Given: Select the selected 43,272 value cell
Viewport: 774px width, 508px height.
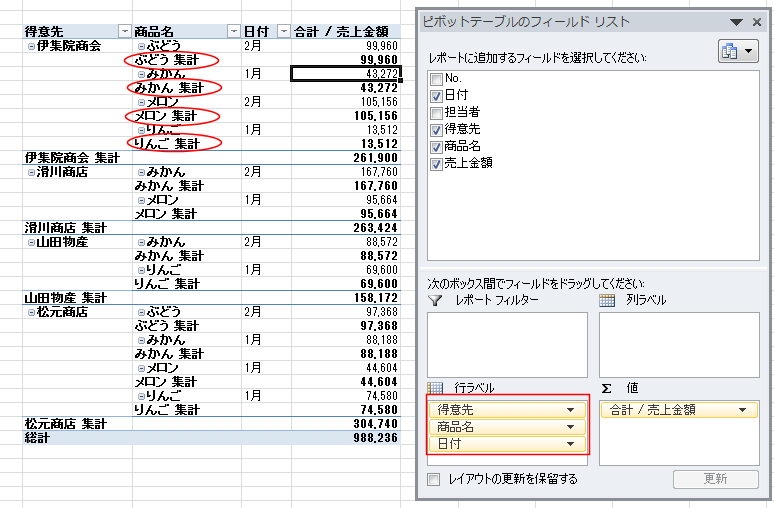Looking at the screenshot, I should [x=346, y=74].
